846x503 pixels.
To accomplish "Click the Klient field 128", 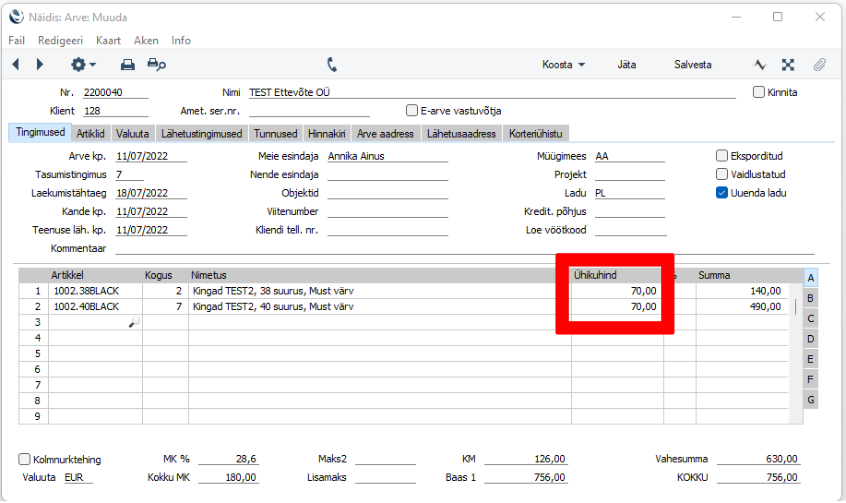I will pyautogui.click(x=115, y=111).
